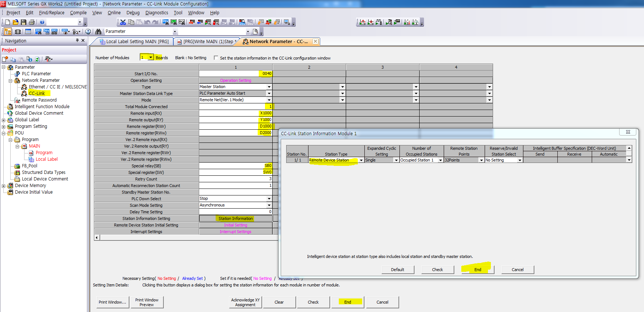Click the Global Label tree icon
The image size is (644, 312).
[x=11, y=120]
